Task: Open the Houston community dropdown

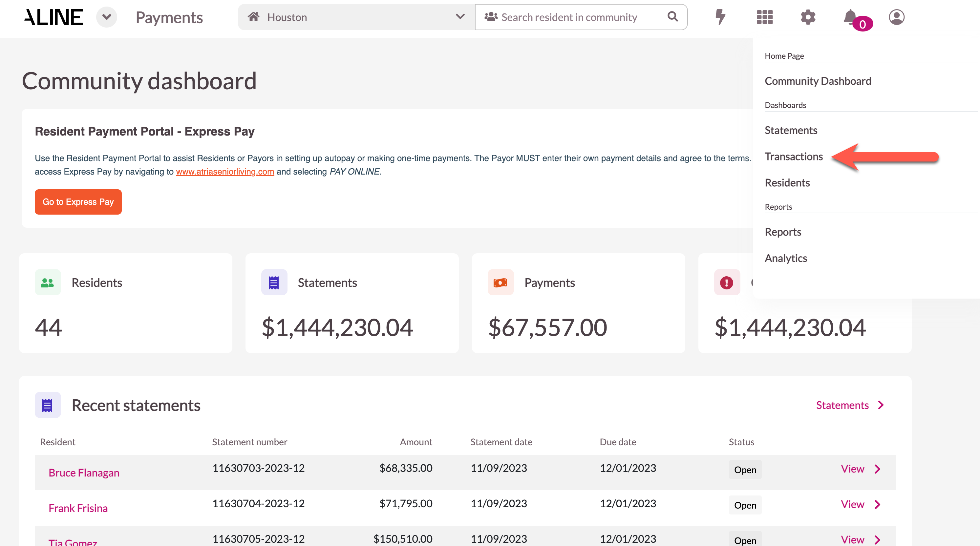Action: (356, 17)
